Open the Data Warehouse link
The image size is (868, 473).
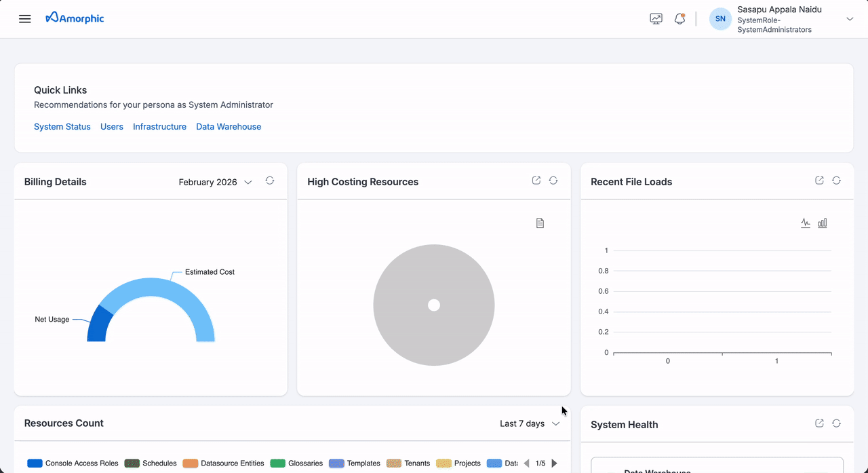coord(228,126)
